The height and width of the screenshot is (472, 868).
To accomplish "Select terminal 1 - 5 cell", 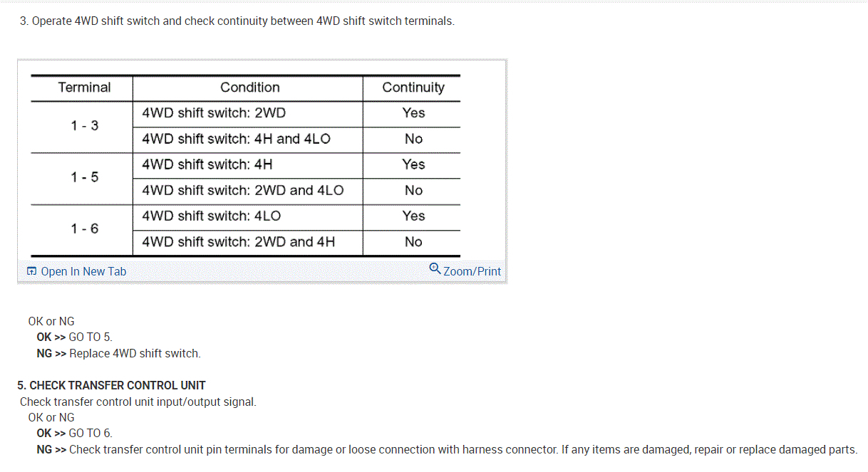I will point(84,177).
